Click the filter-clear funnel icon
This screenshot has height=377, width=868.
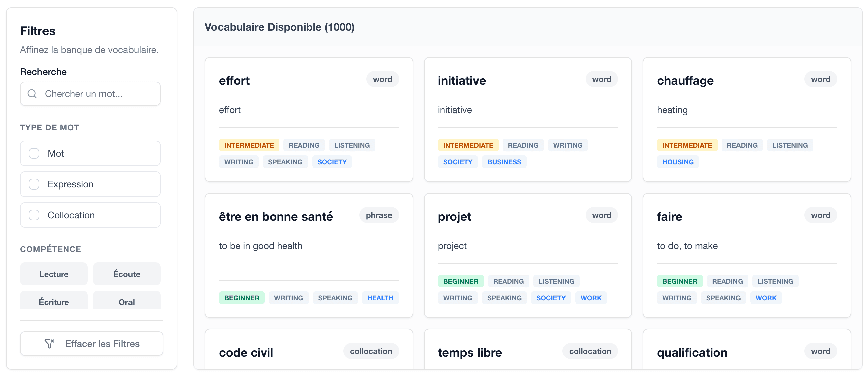tap(49, 343)
